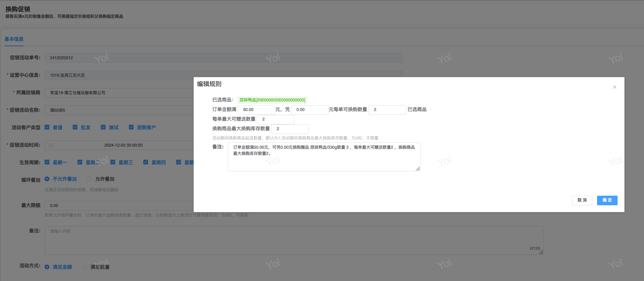Click the 所属经销商 field
644x281 pixels.
119,93
